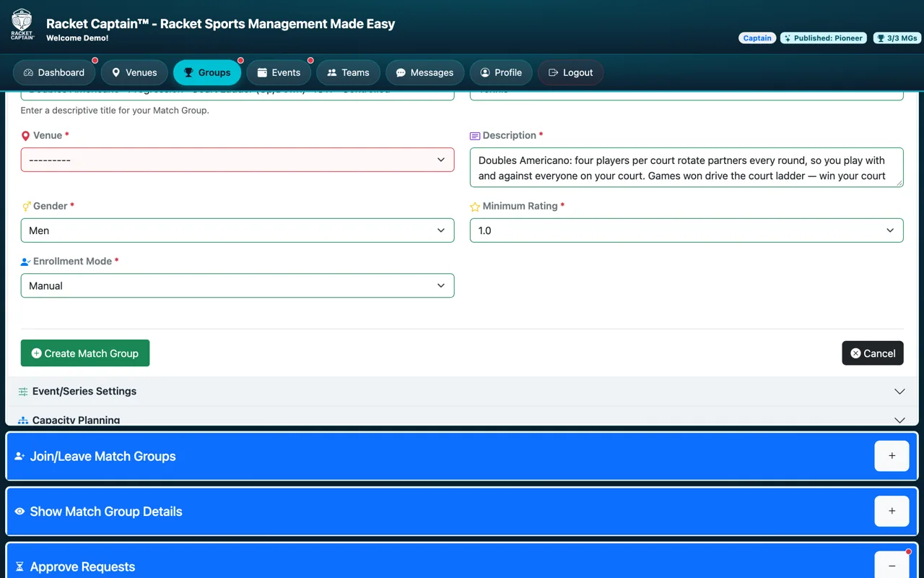
Task: Expand the Capacity Planning section
Action: (462, 417)
